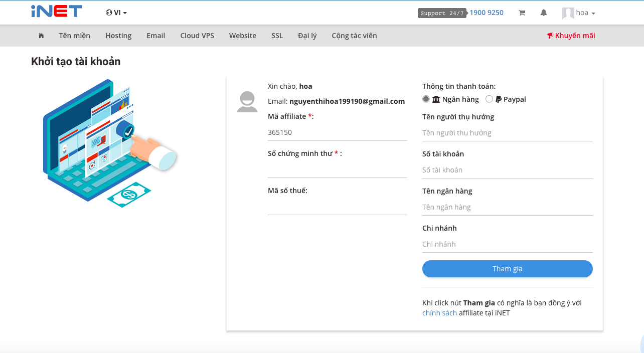The image size is (644, 353).
Task: Open the Cloud VPS menu item
Action: (197, 36)
